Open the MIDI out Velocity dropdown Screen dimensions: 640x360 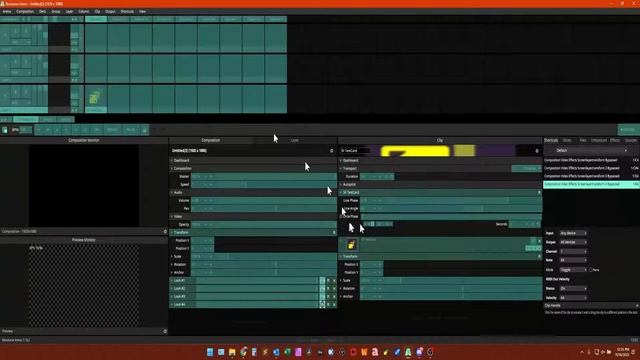[x=573, y=298]
